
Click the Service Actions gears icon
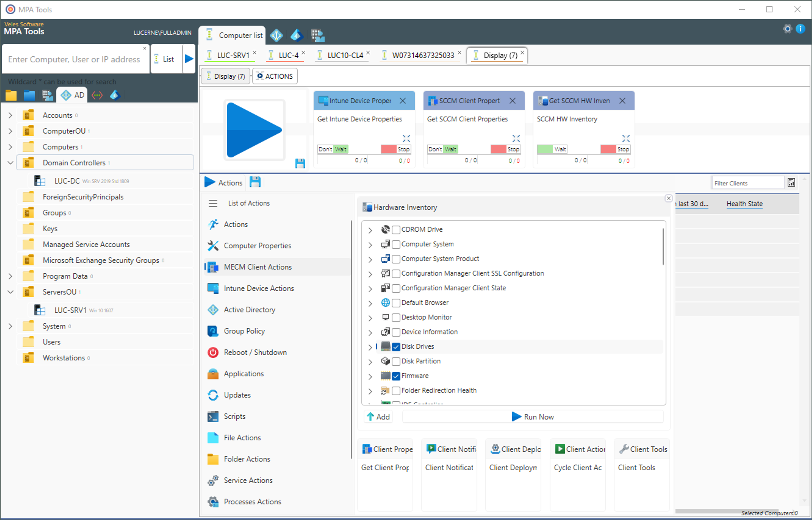(213, 480)
